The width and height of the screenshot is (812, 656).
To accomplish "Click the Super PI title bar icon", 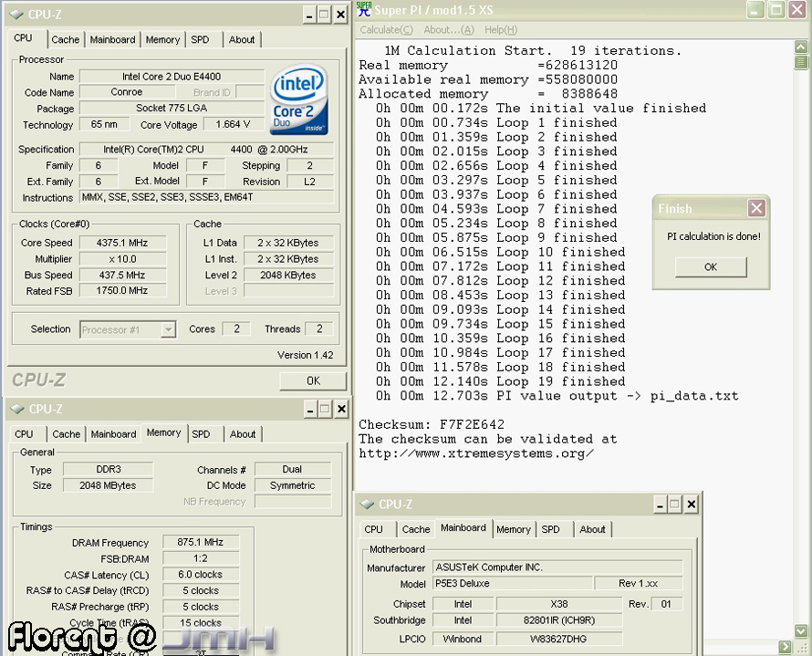I will 365,9.
